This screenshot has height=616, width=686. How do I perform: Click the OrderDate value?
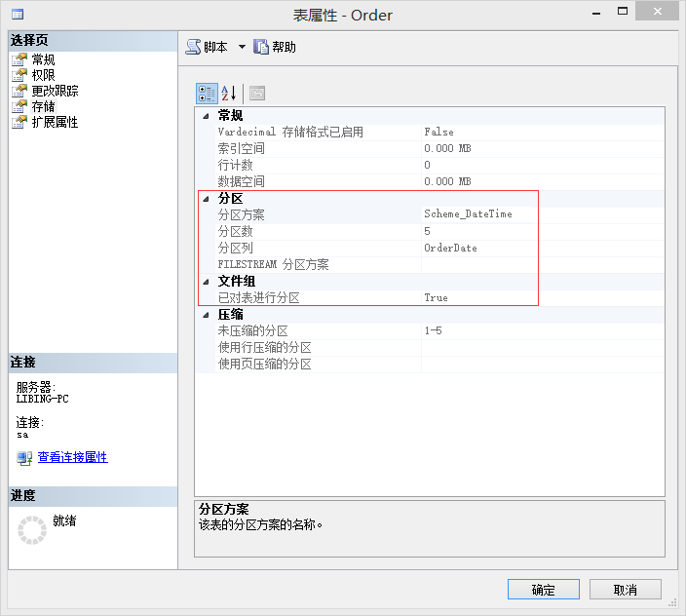(x=450, y=249)
